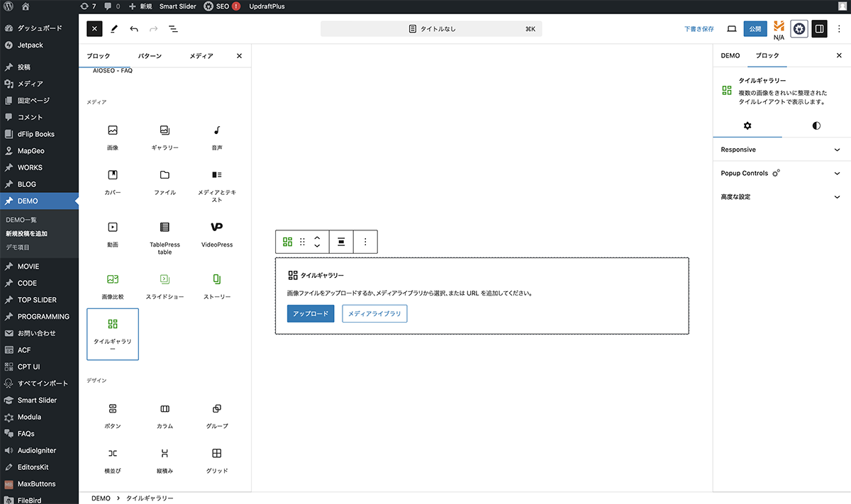The height and width of the screenshot is (504, 851).
Task: Insert the Columns (カラム) block
Action: pos(165,415)
